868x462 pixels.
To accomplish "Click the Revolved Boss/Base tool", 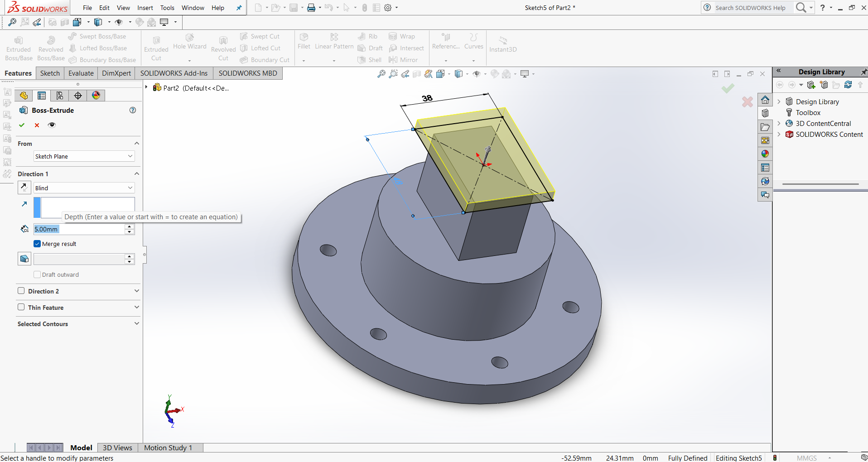I will pos(51,48).
